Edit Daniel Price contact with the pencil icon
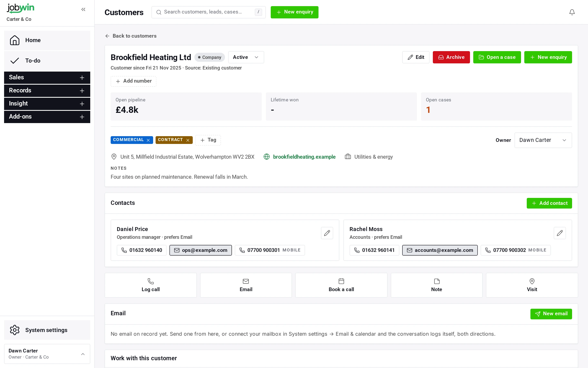588x368 pixels. point(327,233)
